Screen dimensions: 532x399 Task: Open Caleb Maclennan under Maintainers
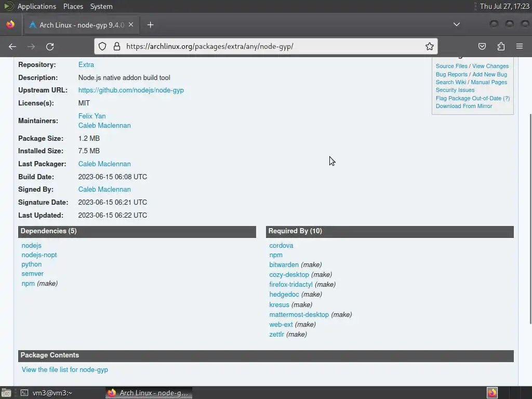click(104, 126)
